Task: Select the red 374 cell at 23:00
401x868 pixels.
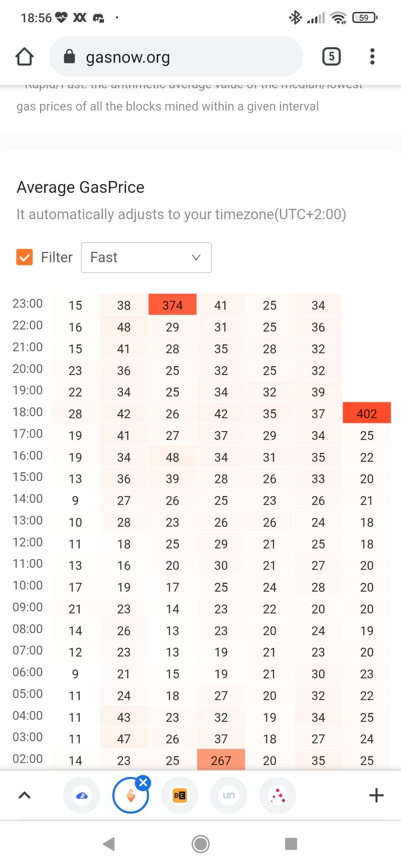Action: (x=172, y=305)
